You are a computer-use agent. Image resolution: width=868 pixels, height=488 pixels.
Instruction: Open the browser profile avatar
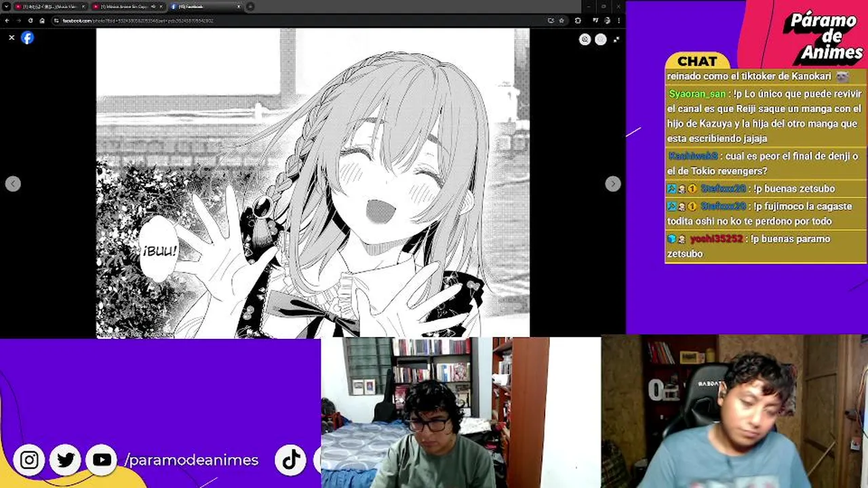[x=607, y=20]
